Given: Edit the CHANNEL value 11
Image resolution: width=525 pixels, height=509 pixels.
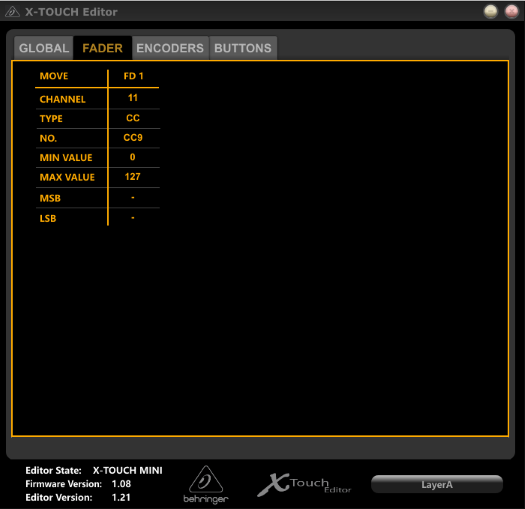Looking at the screenshot, I should [x=133, y=98].
